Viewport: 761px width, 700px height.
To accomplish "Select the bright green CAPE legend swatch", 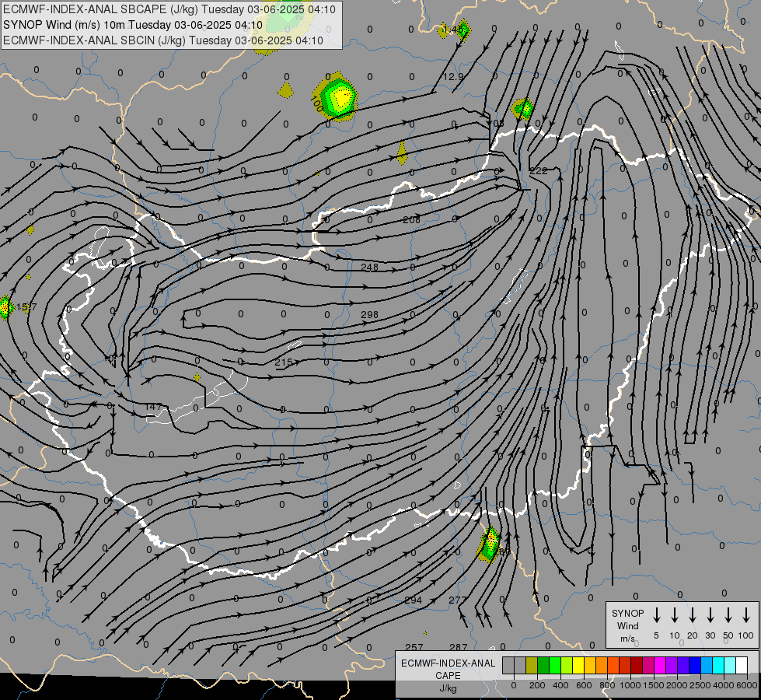I will 555,665.
